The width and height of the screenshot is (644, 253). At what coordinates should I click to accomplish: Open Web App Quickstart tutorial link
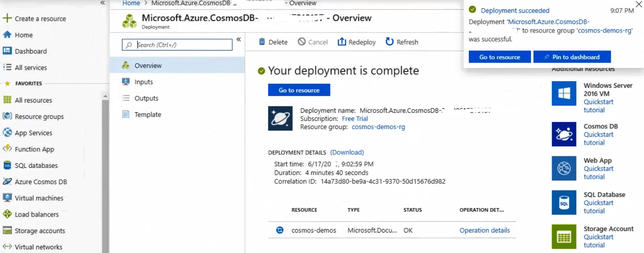pyautogui.click(x=598, y=173)
